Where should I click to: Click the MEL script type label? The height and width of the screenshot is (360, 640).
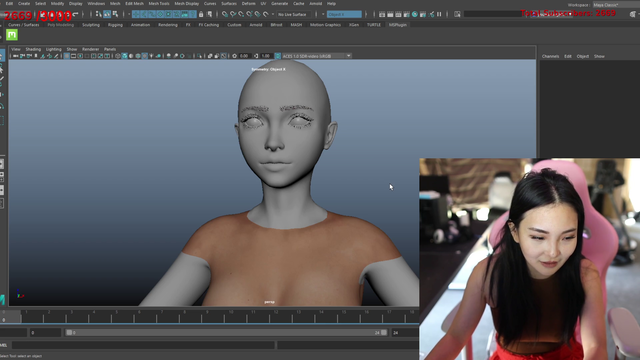coord(4,345)
